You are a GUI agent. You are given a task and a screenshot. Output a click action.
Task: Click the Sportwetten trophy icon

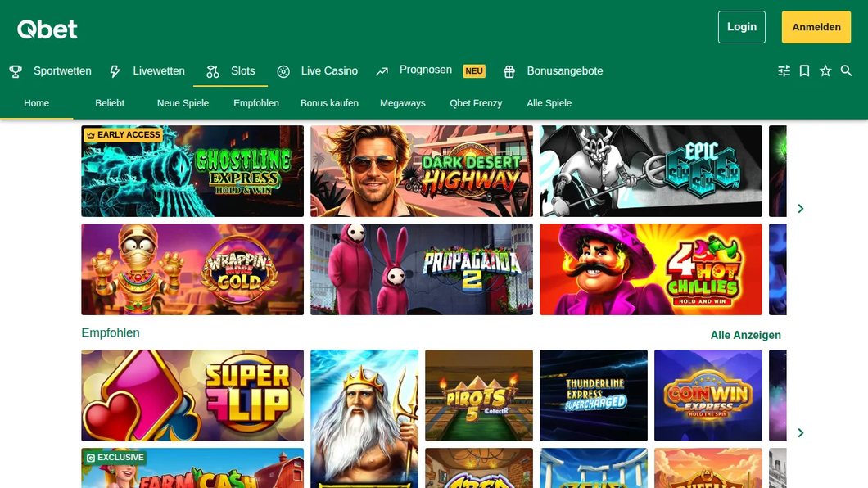tap(16, 70)
